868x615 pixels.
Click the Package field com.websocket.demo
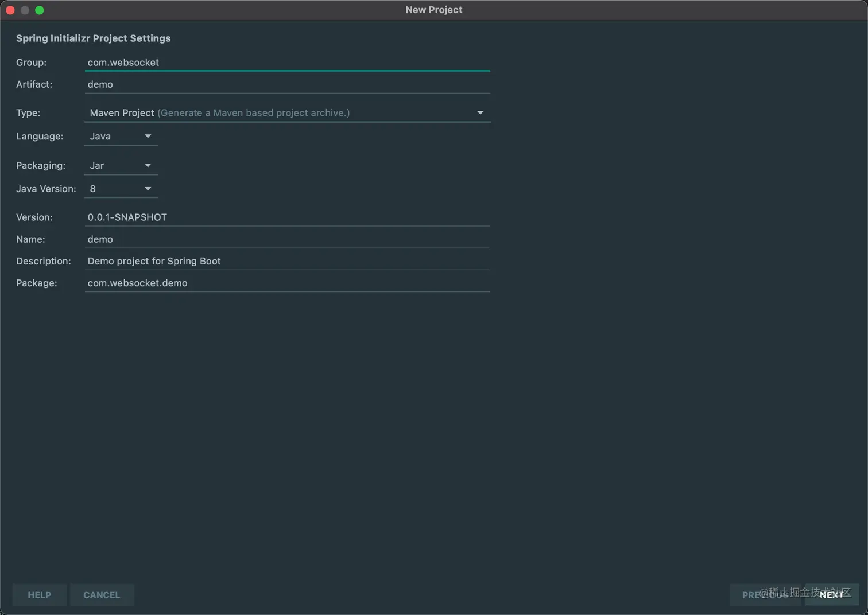tap(287, 282)
